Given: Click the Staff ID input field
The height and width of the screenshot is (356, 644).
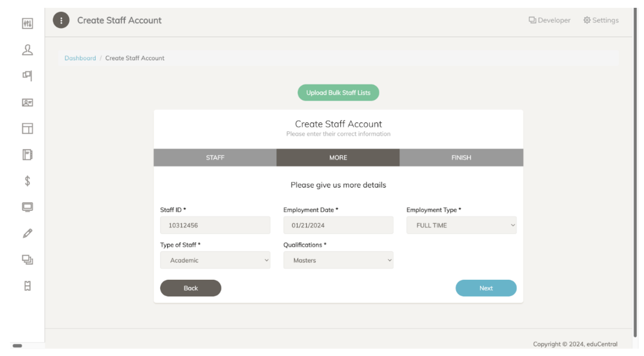Looking at the screenshot, I should click(215, 225).
